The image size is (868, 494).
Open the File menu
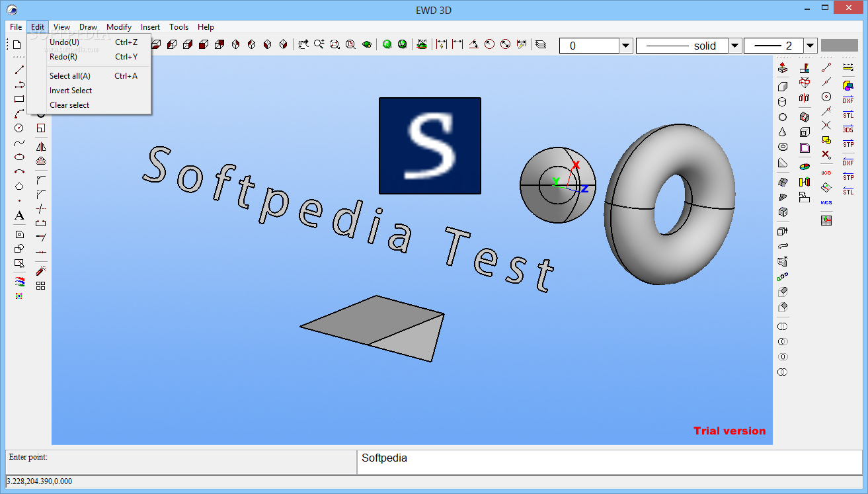click(16, 27)
